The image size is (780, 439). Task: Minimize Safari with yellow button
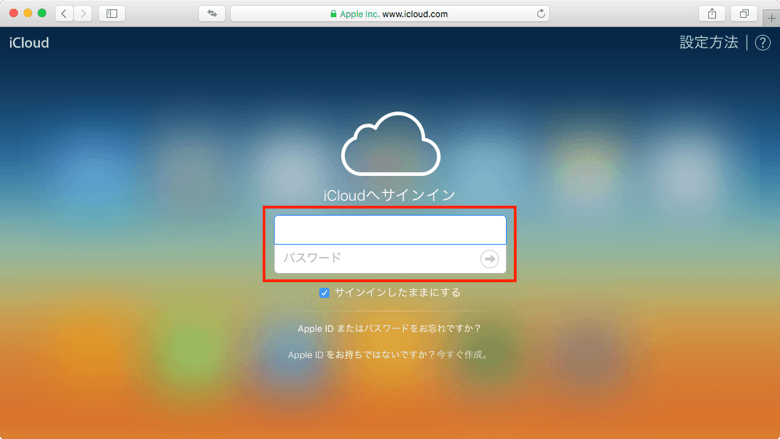click(28, 13)
